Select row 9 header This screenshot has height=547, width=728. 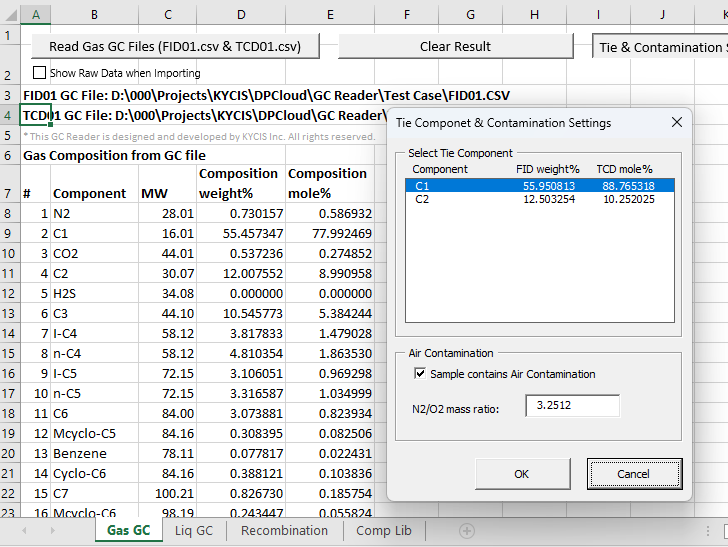pyautogui.click(x=8, y=234)
